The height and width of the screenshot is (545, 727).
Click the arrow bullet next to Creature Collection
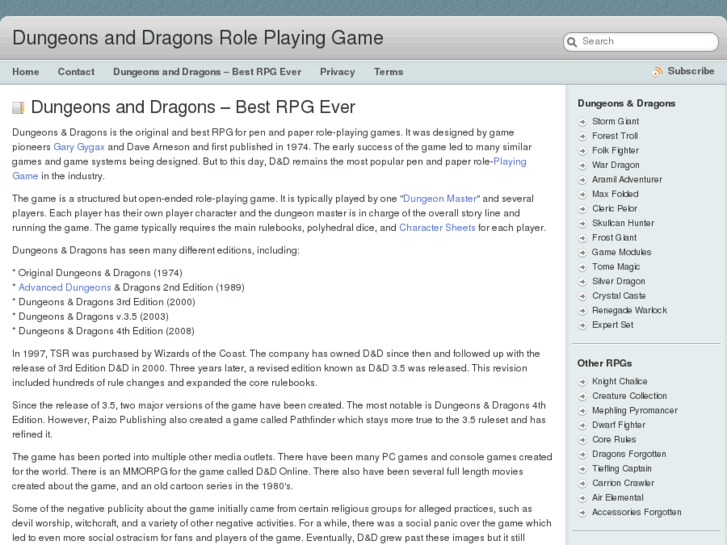coord(582,396)
